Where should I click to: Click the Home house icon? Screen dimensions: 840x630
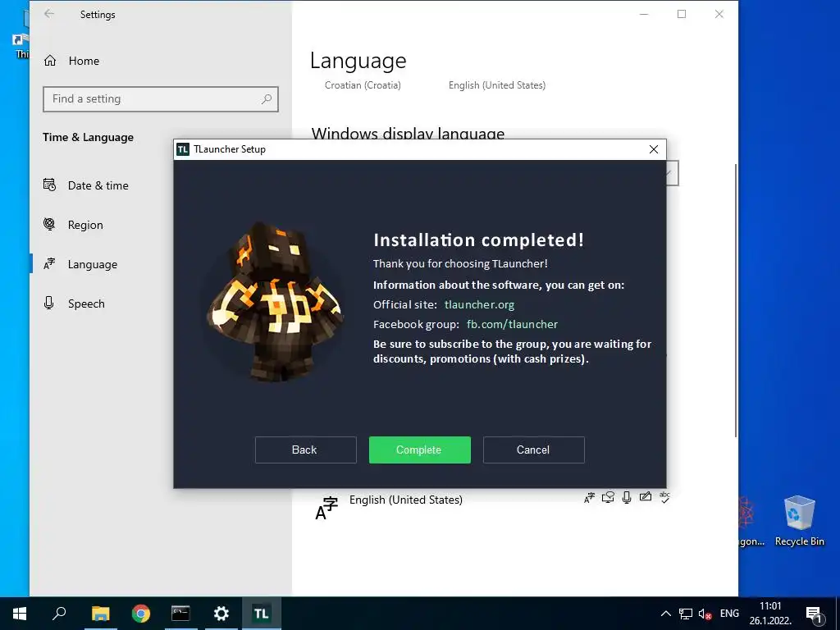(x=50, y=61)
